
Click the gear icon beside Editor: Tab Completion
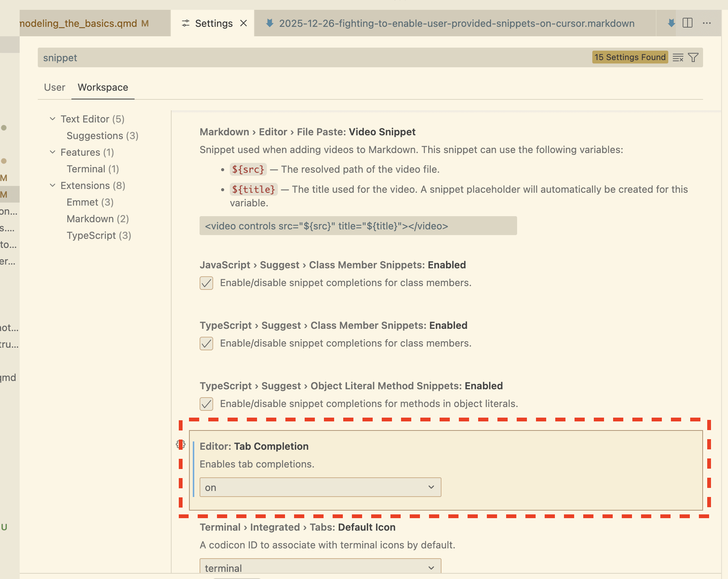tap(181, 445)
